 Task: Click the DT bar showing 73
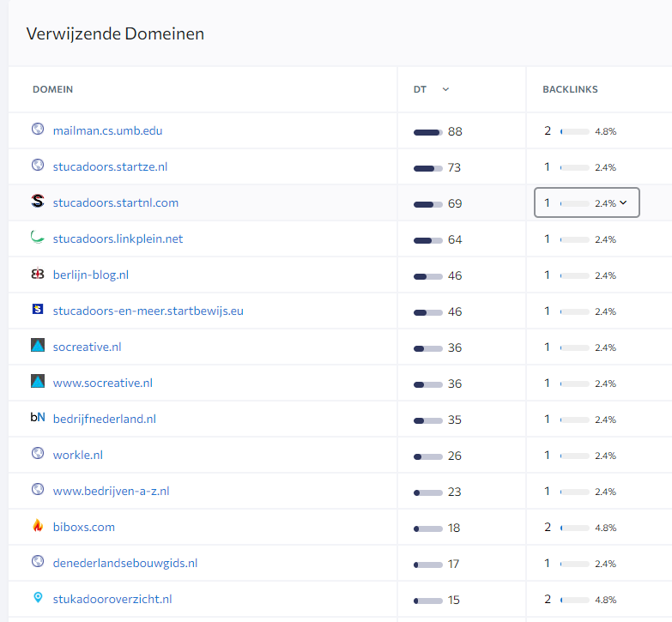tap(427, 168)
